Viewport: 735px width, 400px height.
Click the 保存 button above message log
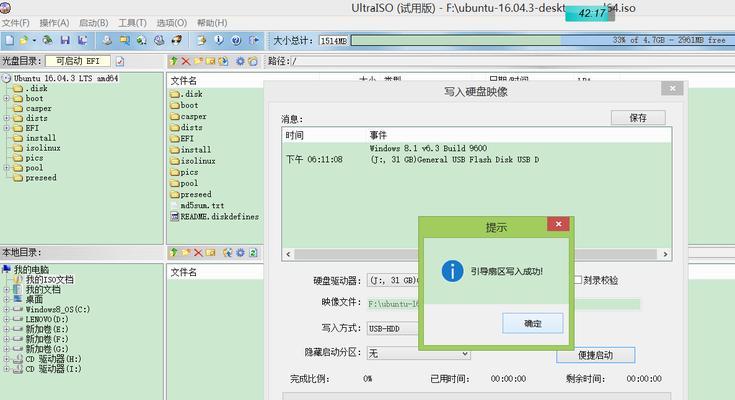[638, 118]
